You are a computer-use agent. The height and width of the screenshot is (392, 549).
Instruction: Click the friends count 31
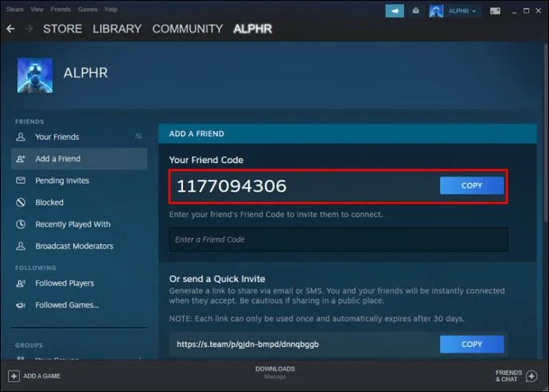click(x=138, y=136)
